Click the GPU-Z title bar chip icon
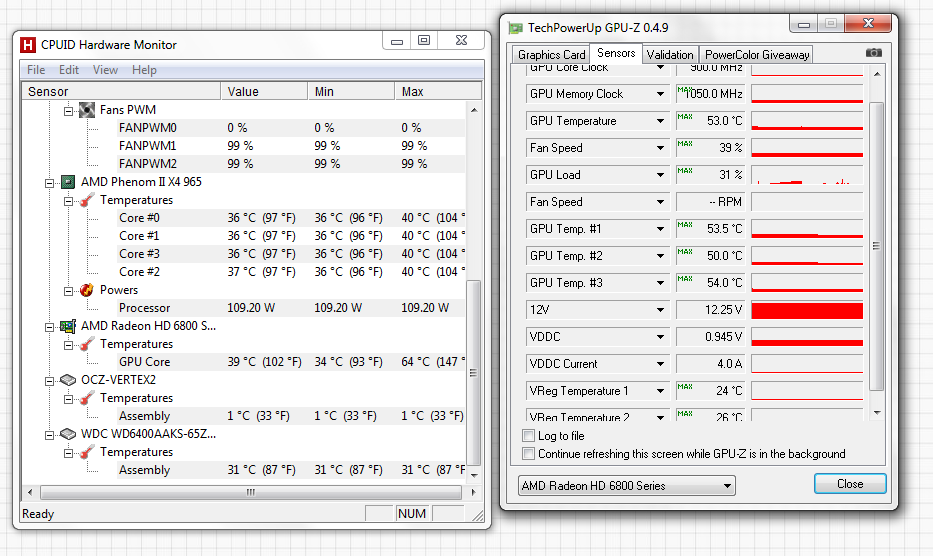Screen dimensions: 933x556 [x=515, y=28]
